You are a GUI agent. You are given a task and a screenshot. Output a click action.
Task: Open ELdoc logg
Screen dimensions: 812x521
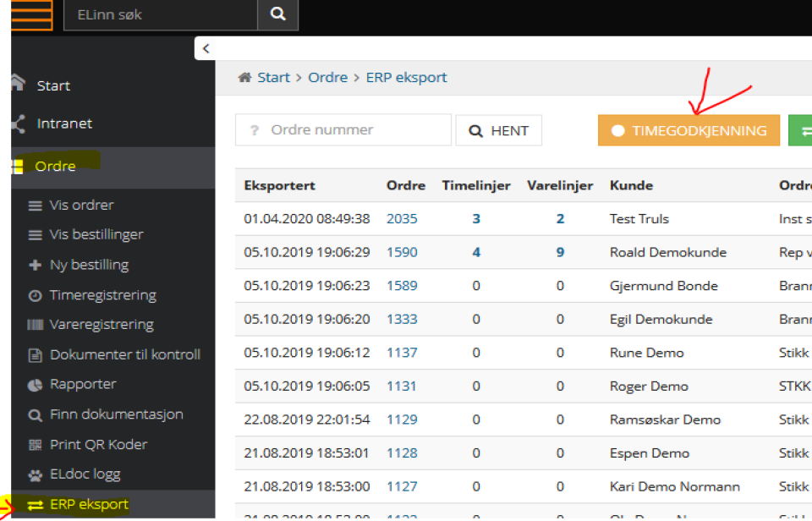point(85,474)
